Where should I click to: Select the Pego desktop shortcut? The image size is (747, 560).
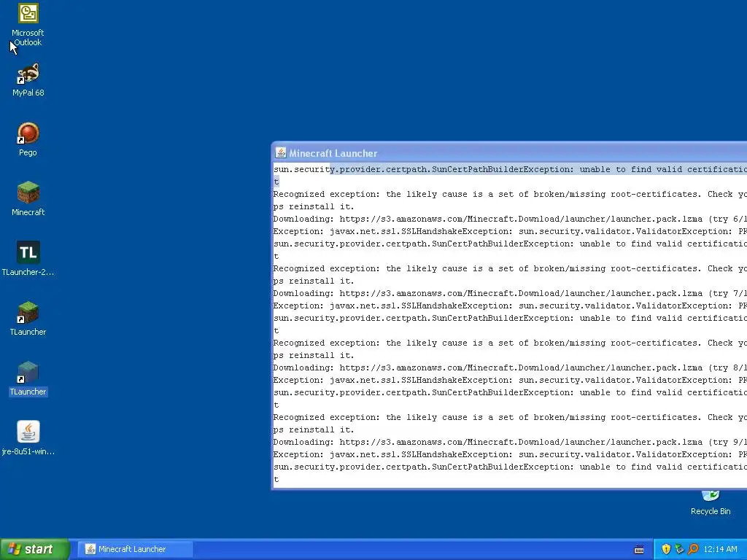point(28,139)
